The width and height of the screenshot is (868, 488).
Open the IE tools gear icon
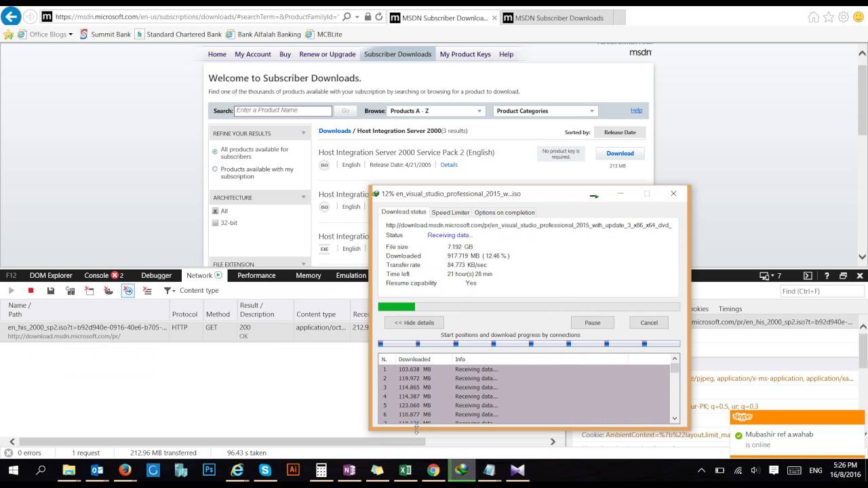843,18
